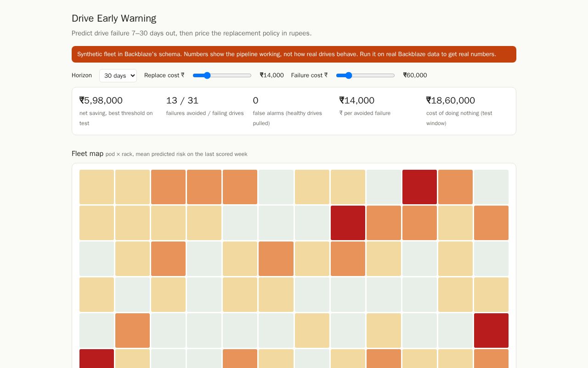Click the synthetic fleet warning banner
588x368 pixels.
pyautogui.click(x=294, y=54)
